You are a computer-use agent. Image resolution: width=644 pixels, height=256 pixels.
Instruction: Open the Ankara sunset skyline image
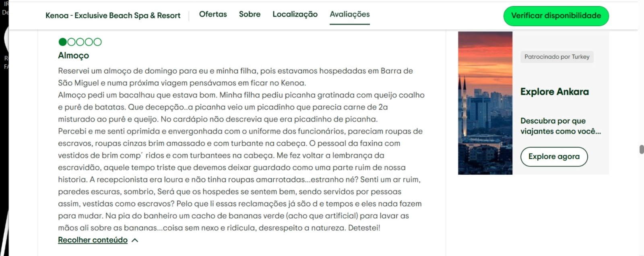tap(485, 103)
